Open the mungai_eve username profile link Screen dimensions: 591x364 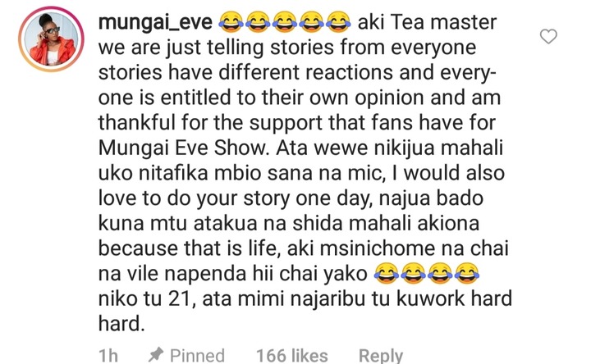coord(155,23)
